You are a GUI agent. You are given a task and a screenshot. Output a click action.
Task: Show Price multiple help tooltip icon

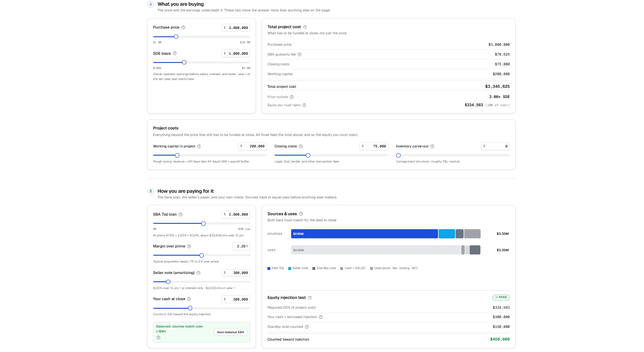pyautogui.click(x=292, y=97)
